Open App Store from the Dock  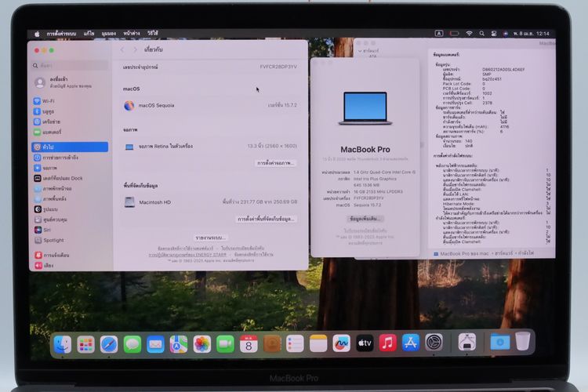point(411,343)
